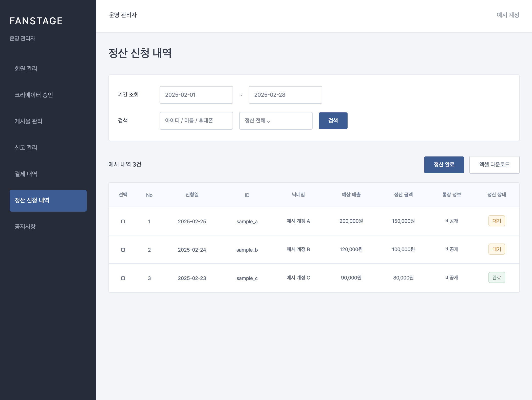Check the selection box for sample_b row
532x400 pixels.
tap(123, 250)
